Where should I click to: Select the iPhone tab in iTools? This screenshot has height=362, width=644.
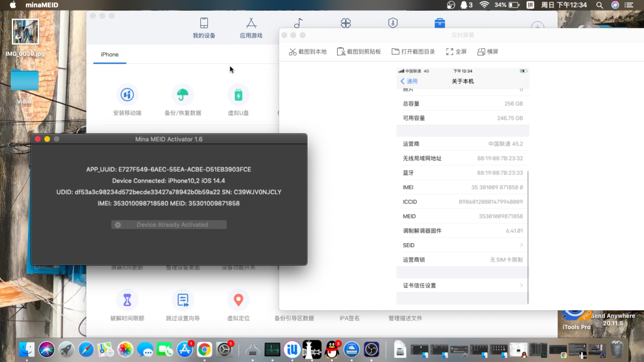[x=110, y=55]
